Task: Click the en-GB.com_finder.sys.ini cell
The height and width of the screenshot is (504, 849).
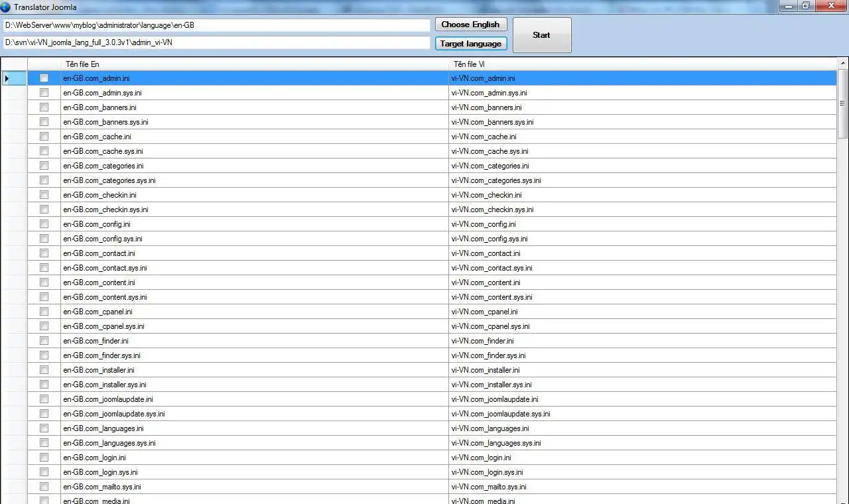Action: (255, 355)
